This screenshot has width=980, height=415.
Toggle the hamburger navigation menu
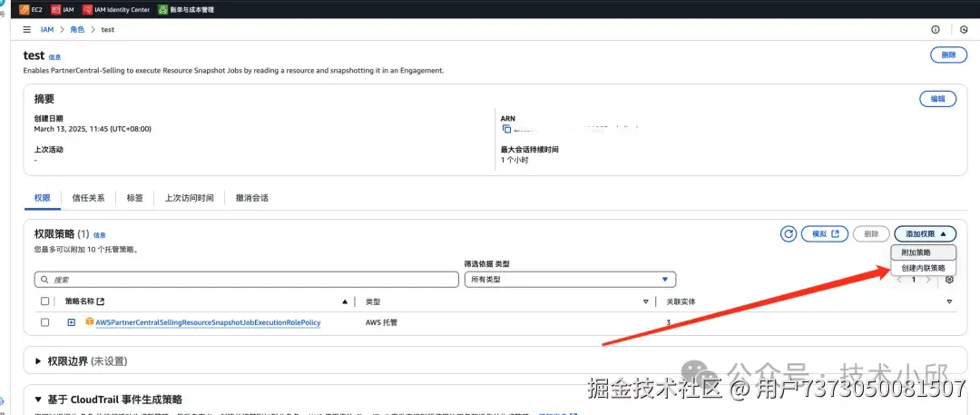[26, 29]
